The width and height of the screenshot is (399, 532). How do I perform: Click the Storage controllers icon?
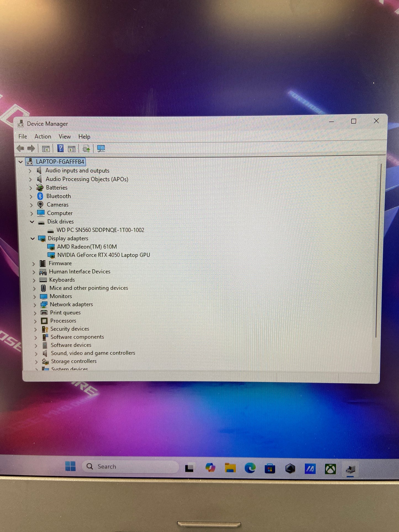click(x=45, y=361)
